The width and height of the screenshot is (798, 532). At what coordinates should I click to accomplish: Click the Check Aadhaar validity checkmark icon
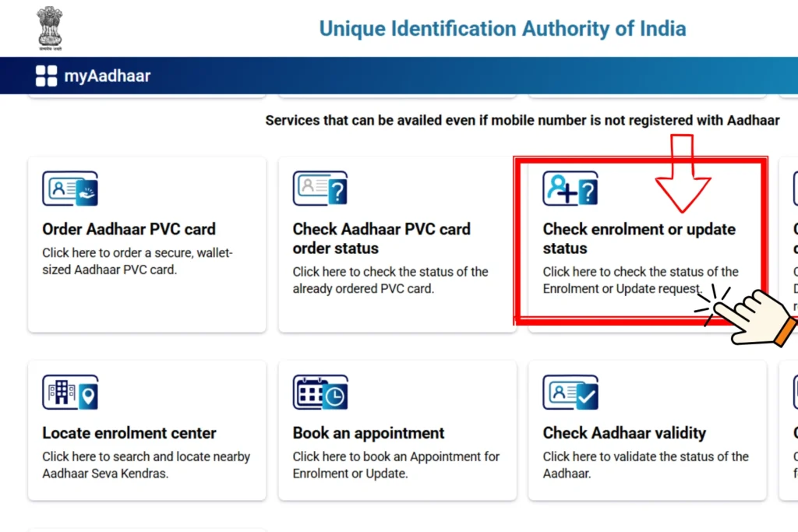tap(570, 392)
